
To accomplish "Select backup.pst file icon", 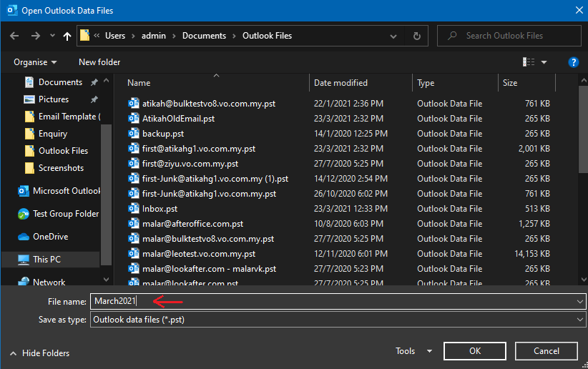I will point(133,134).
